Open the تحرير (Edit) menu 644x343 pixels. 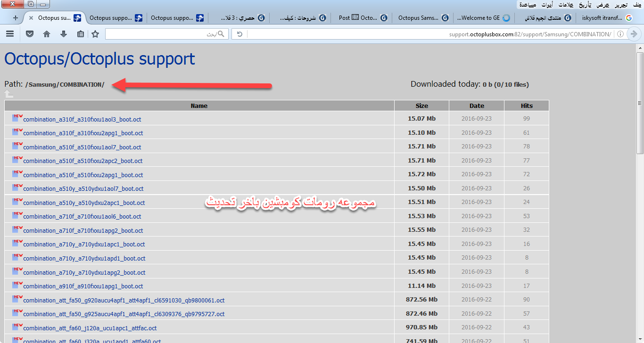(620, 5)
